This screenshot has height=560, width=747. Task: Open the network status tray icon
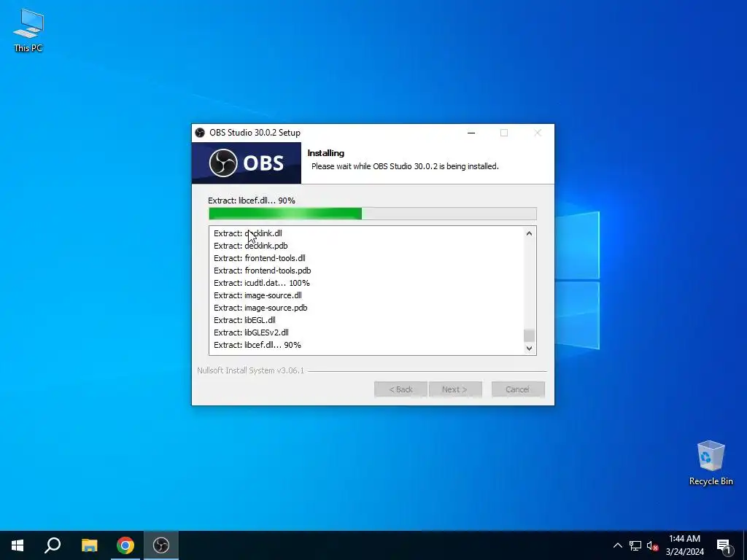[635, 545]
